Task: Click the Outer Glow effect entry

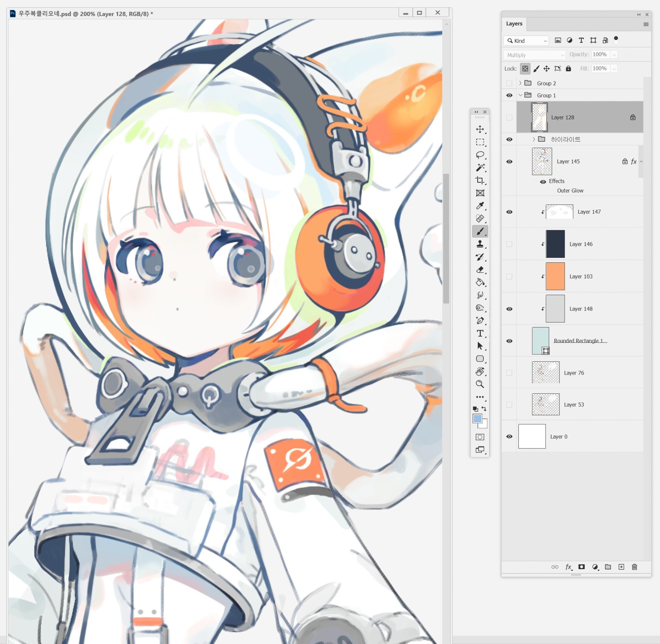Action: [570, 191]
